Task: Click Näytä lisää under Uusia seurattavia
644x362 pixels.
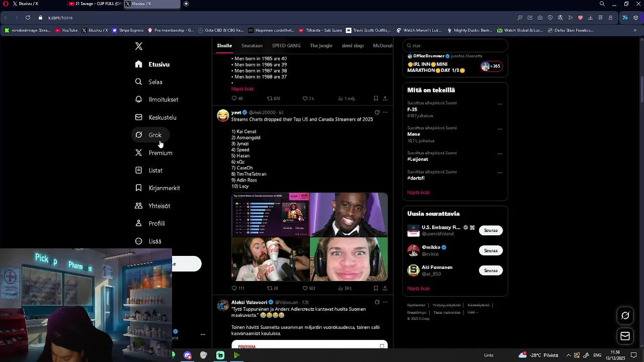Action: coord(418,289)
